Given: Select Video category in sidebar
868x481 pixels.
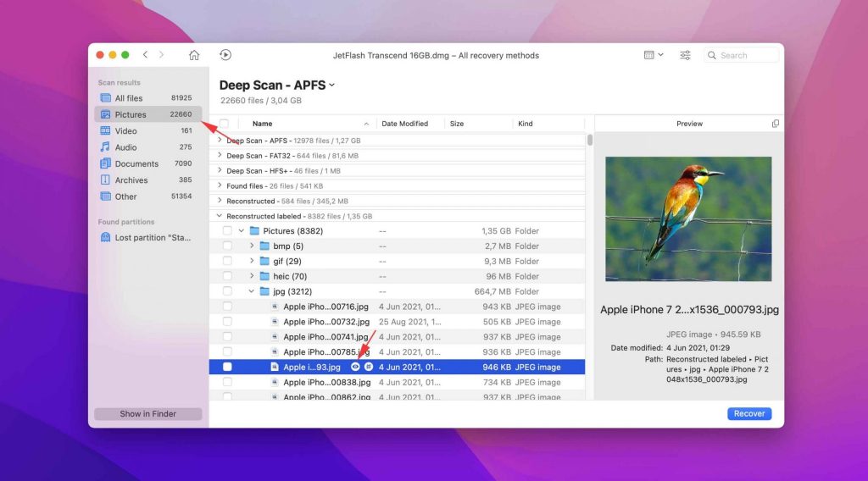Looking at the screenshot, I should 147,131.
